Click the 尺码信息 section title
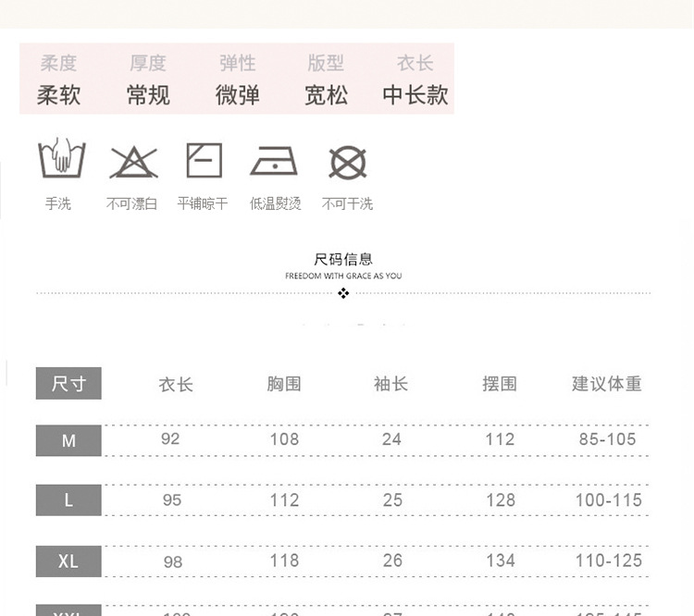Viewport: 694px width, 616px height. pyautogui.click(x=343, y=259)
